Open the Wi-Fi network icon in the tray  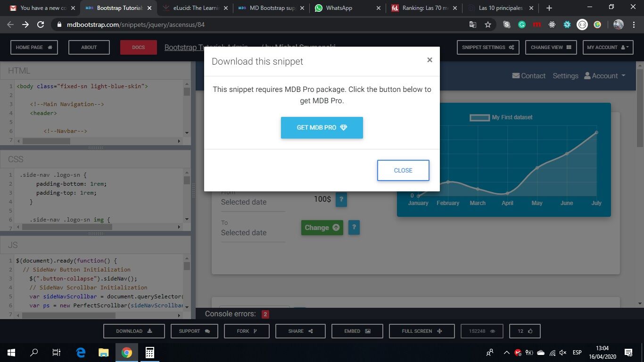pyautogui.click(x=552, y=353)
